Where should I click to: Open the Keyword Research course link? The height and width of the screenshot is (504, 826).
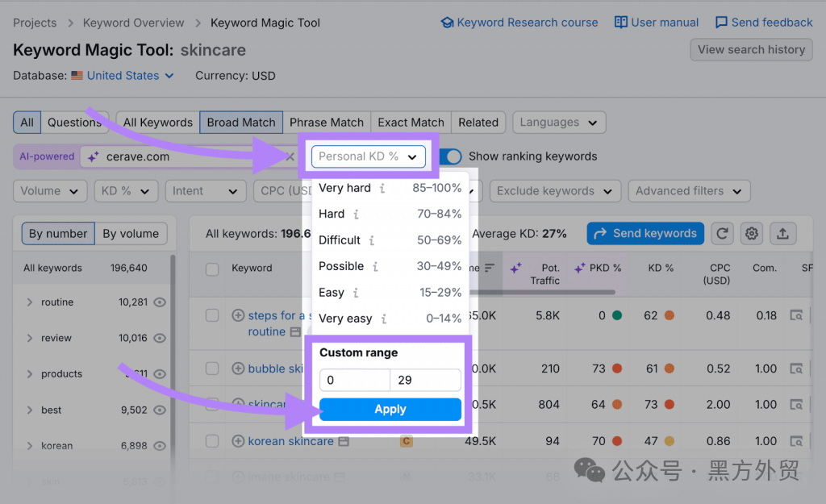pyautogui.click(x=519, y=23)
